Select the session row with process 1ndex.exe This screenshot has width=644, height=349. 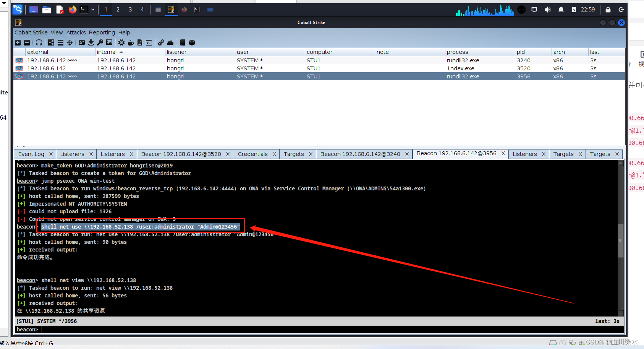pyautogui.click(x=319, y=68)
